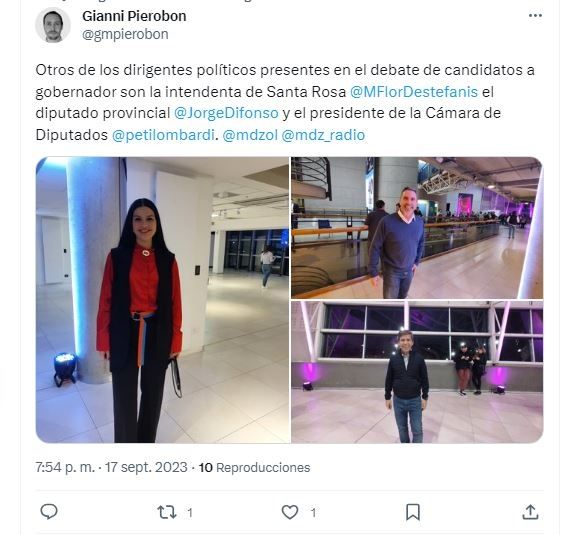Image resolution: width=564 pixels, height=535 pixels.
Task: Bookmark this tweet
Action: (413, 512)
